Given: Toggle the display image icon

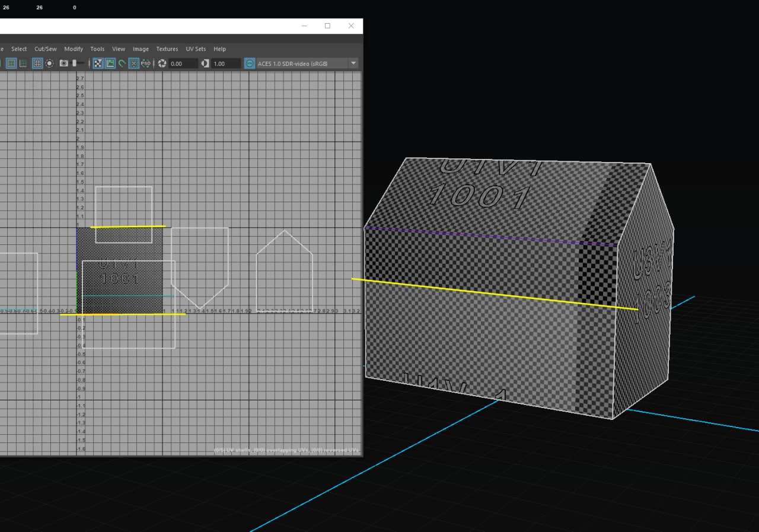Looking at the screenshot, I should click(110, 63).
